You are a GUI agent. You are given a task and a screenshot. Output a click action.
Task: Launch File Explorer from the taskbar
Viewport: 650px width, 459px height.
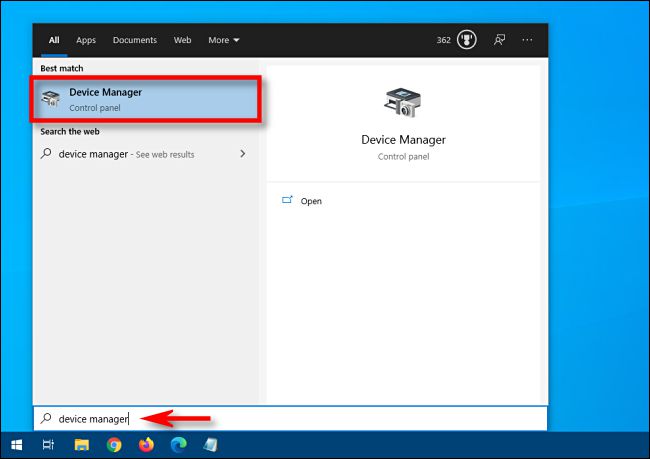click(x=82, y=444)
